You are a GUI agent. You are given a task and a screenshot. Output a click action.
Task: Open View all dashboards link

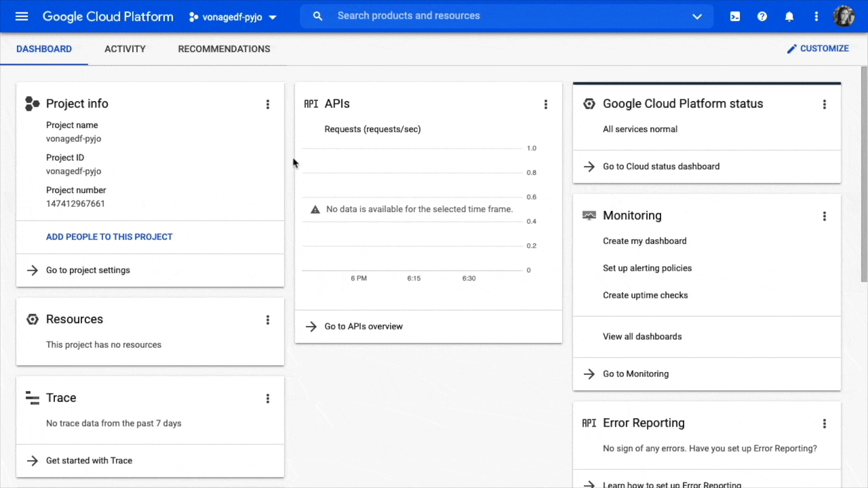tap(642, 337)
